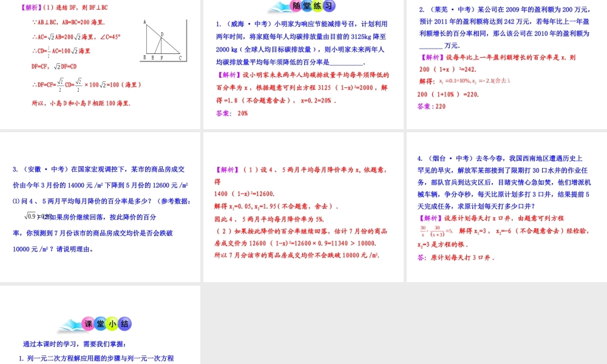Viewport: 607px width, 364px height.
Task: Select the top-left 解析 slide thumbnail
Action: 100,64
